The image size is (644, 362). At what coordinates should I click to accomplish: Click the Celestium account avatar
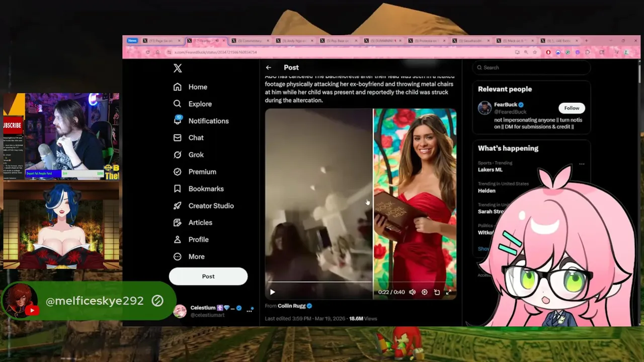point(180,311)
